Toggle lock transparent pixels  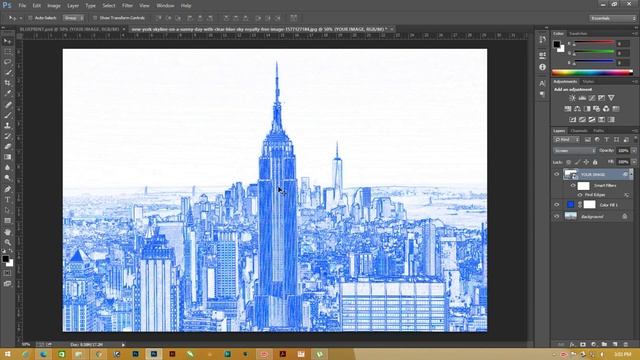569,162
